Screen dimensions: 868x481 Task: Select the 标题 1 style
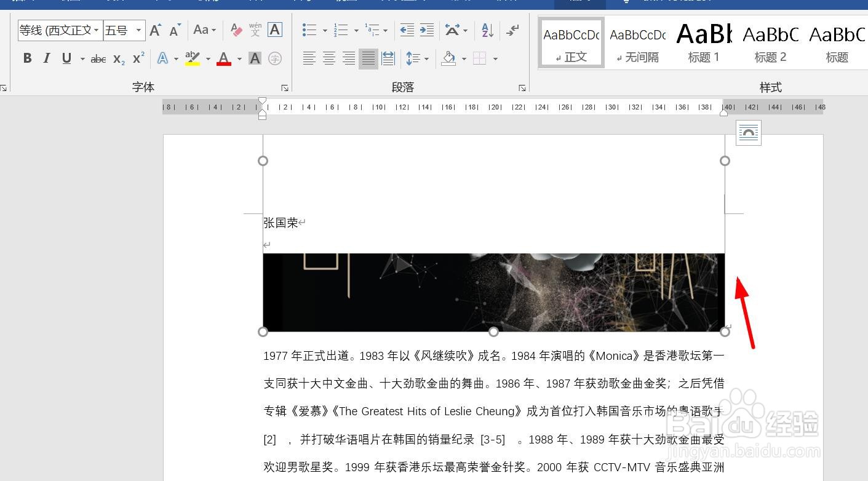click(703, 42)
